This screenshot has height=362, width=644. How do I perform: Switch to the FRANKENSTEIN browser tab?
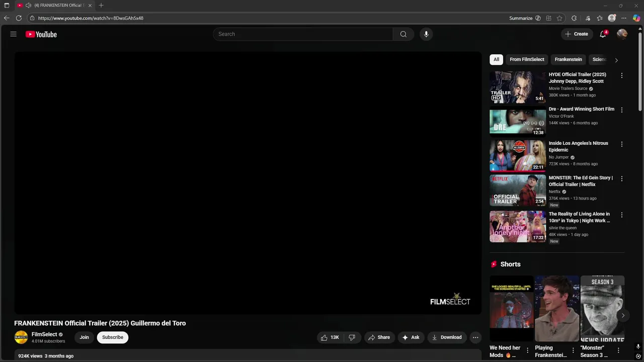click(x=54, y=5)
